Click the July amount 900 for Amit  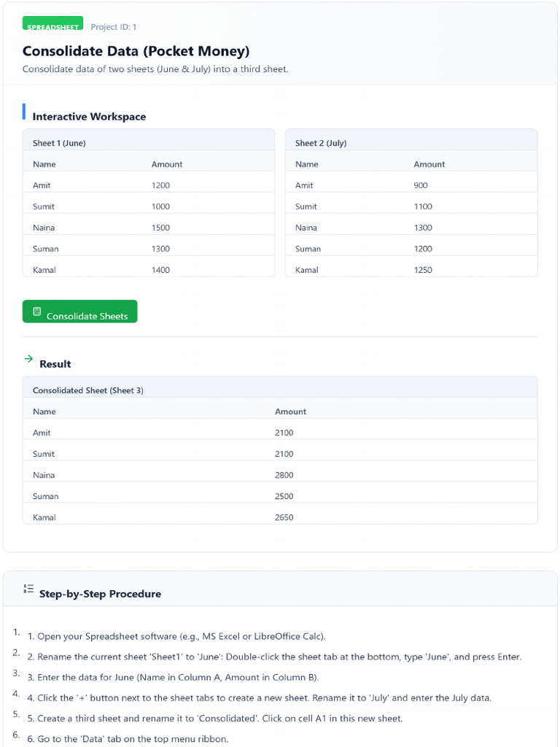coord(421,185)
